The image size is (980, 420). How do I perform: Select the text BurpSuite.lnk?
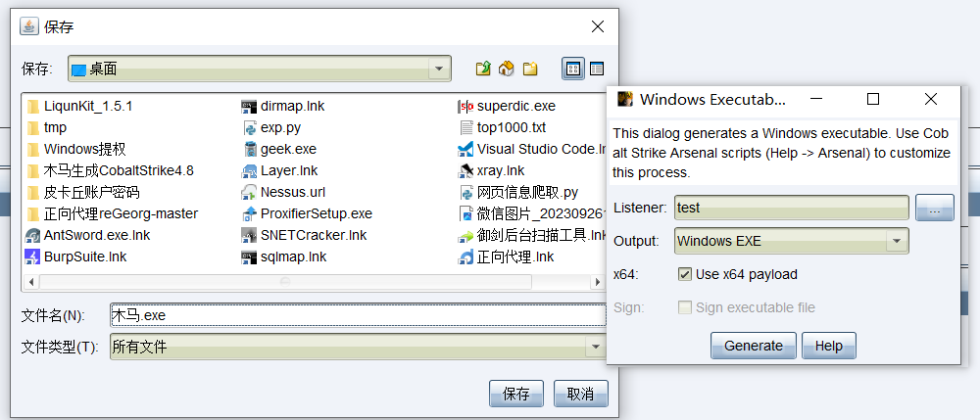pyautogui.click(x=85, y=257)
